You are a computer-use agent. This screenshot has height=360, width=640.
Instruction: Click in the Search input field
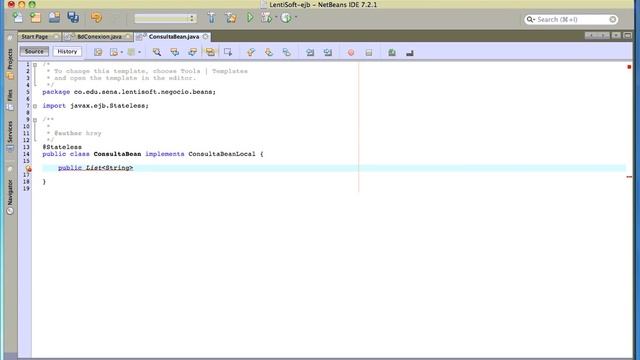tap(572, 19)
